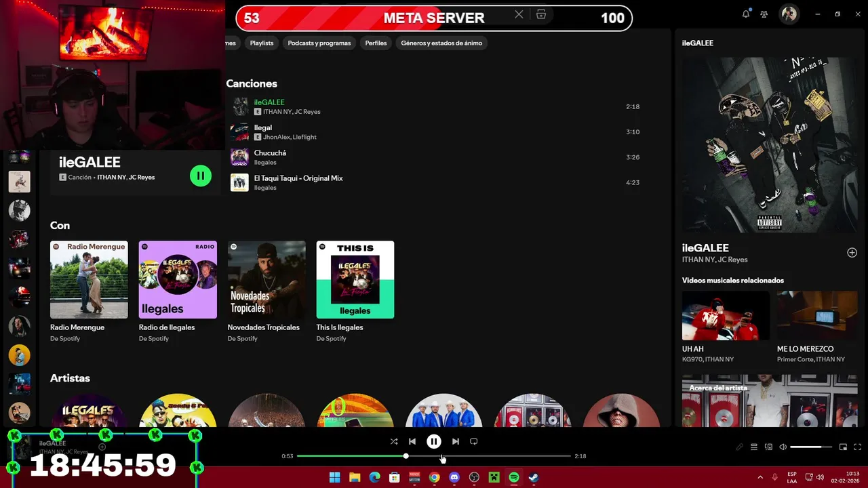Expand the hidden tray icons chevron
Image resolution: width=868 pixels, height=488 pixels.
759,477
